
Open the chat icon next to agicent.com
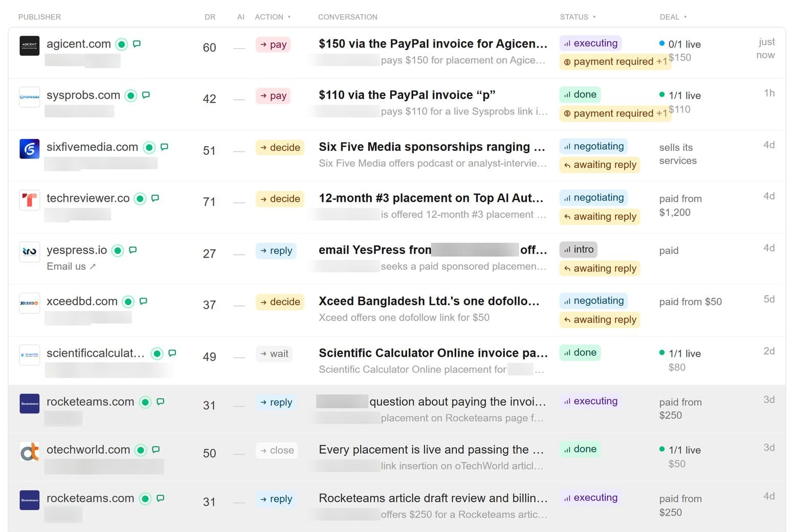point(137,44)
